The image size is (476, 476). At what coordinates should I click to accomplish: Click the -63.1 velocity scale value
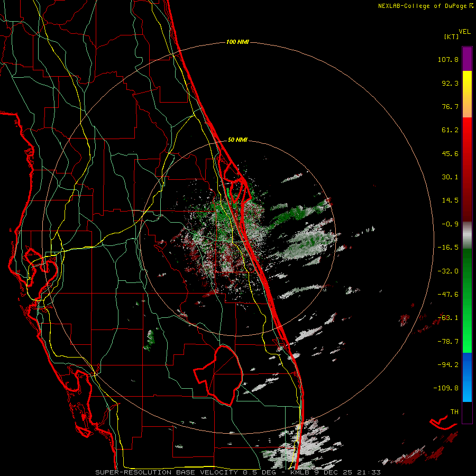pyautogui.click(x=448, y=318)
